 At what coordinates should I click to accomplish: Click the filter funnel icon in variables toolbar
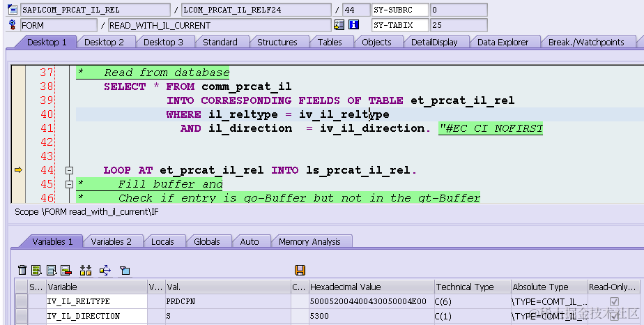click(x=125, y=270)
